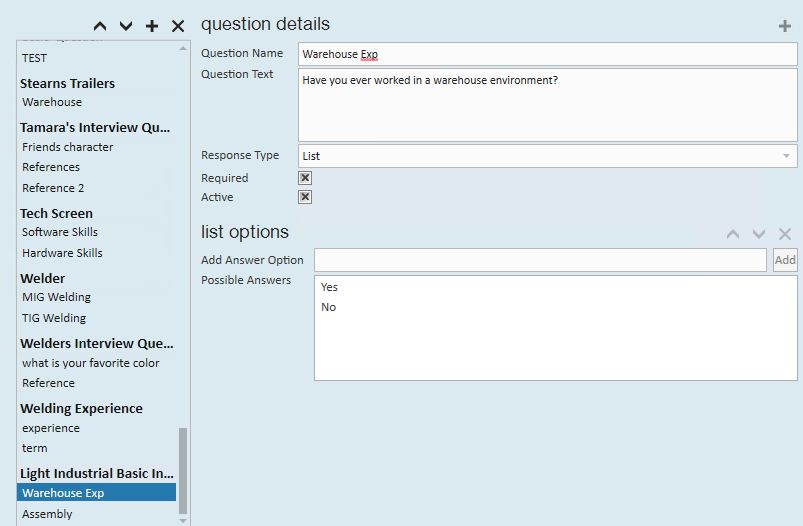Image resolution: width=803 pixels, height=526 pixels.
Task: Open the Response Type dropdown
Action: click(x=548, y=156)
